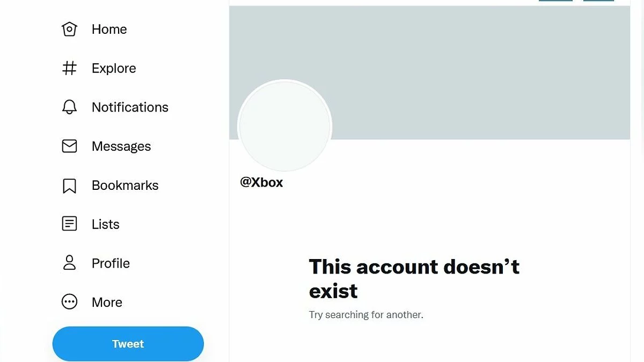
Task: Open the Messages label in sidebar
Action: click(121, 146)
